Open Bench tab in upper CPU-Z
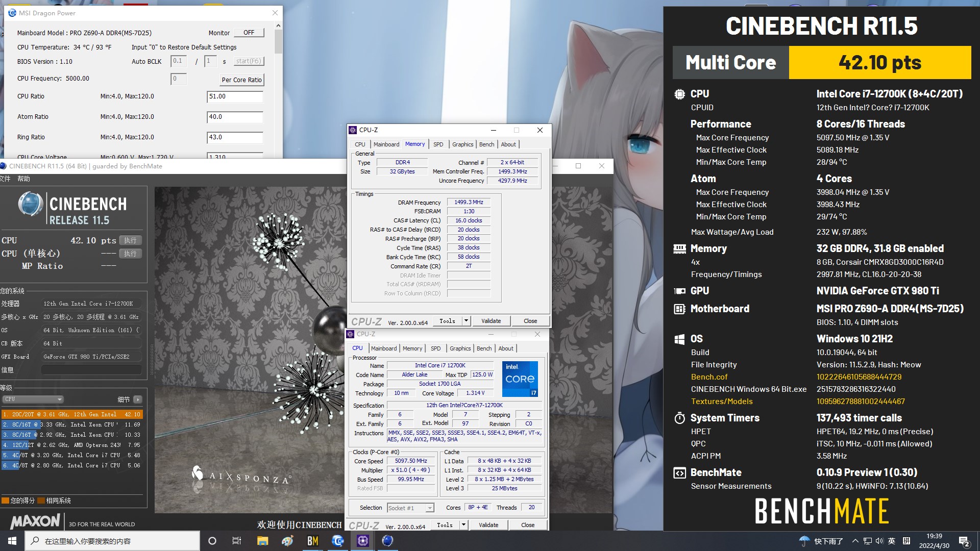 [486, 144]
